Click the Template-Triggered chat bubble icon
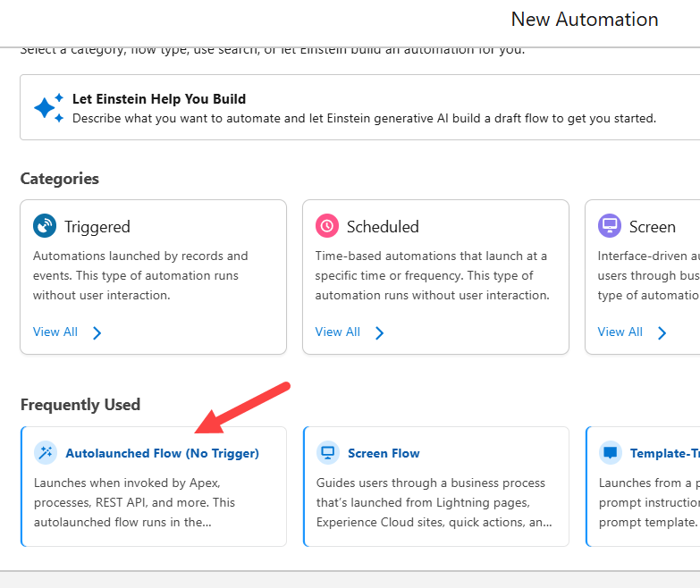Screen dimensions: 700x588 point(611,453)
